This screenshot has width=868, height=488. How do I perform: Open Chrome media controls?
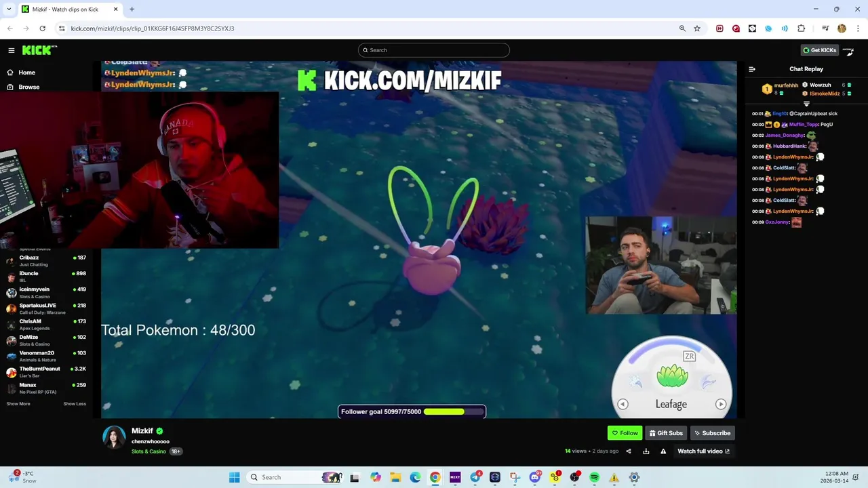click(825, 28)
